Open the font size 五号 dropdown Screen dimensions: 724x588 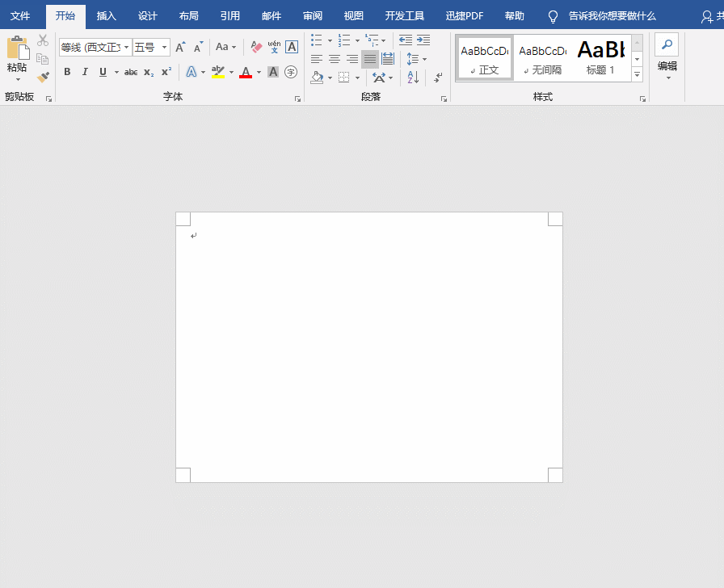point(164,47)
